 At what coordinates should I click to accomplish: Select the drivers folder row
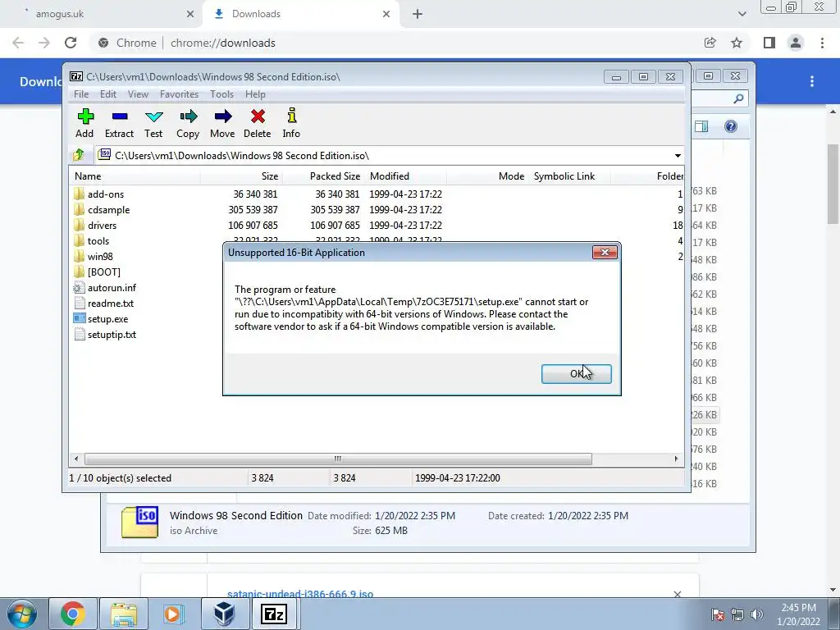pos(377,225)
